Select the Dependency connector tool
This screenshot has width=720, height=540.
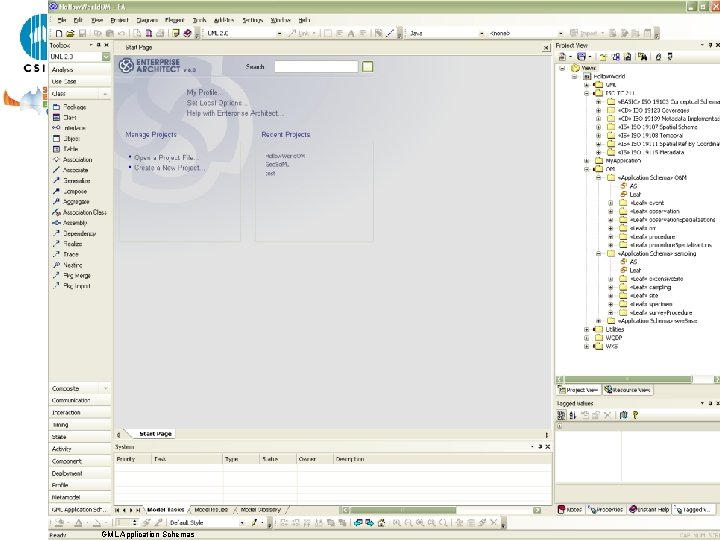74,233
